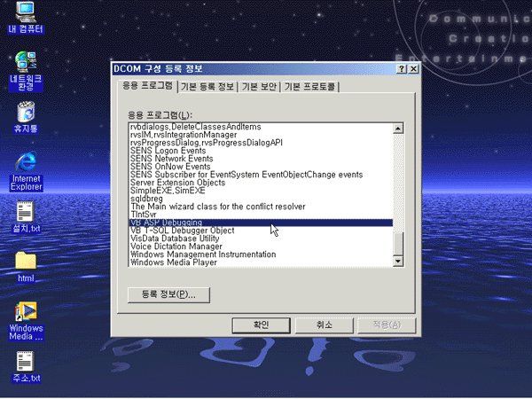Screen dimensions: 532x399
Task: Switch to the 기본 등록 정보 tab
Action: click(207, 87)
